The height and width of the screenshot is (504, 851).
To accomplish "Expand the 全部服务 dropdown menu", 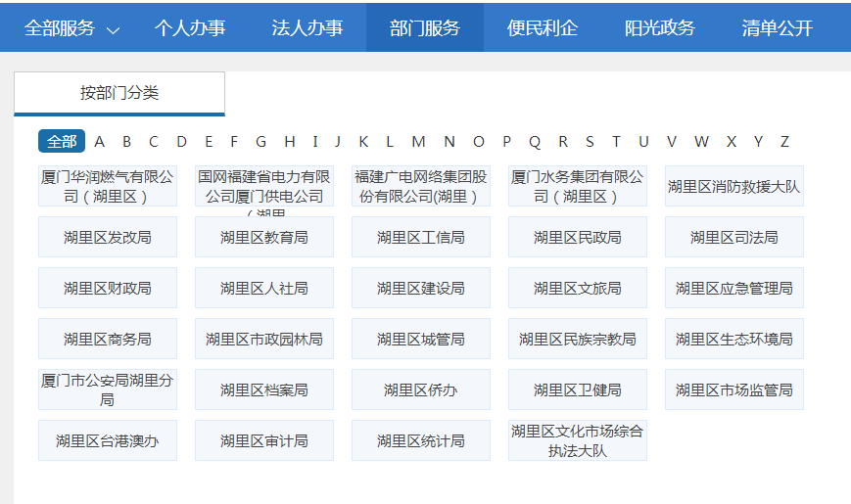I will click(x=71, y=28).
